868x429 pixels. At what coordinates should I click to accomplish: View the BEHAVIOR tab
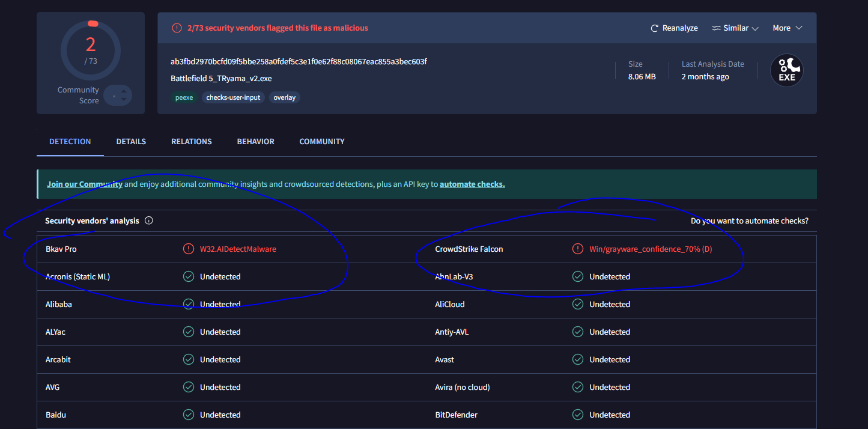tap(256, 142)
